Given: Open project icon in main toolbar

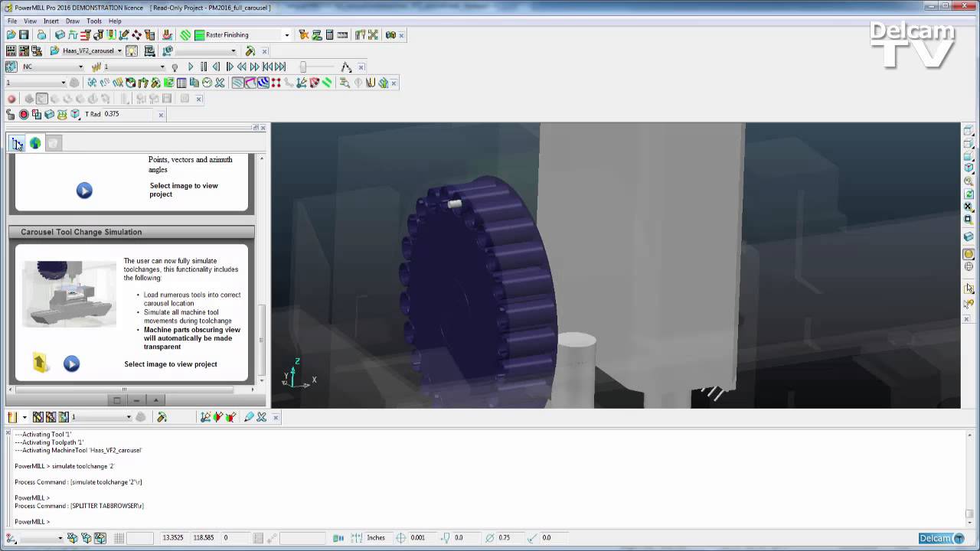Looking at the screenshot, I should click(x=11, y=35).
